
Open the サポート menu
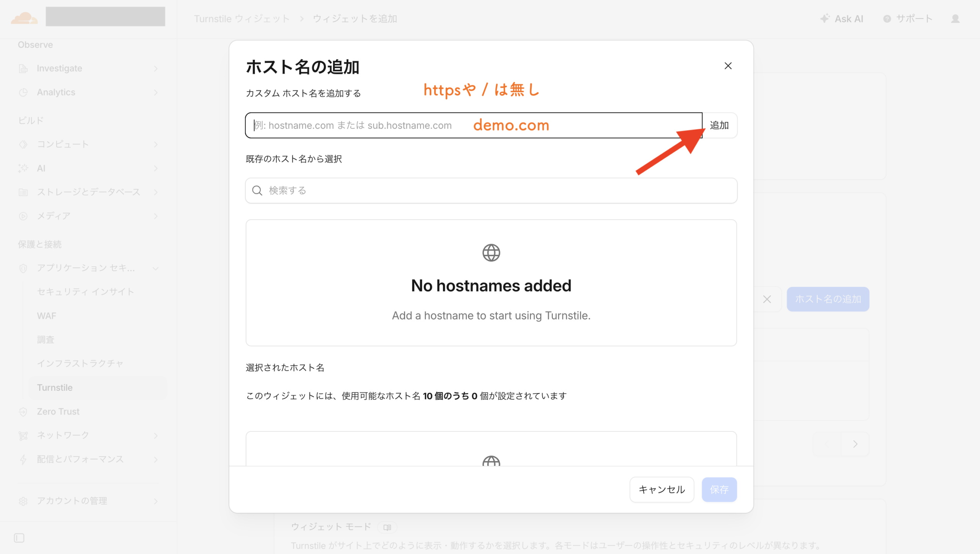(x=908, y=19)
